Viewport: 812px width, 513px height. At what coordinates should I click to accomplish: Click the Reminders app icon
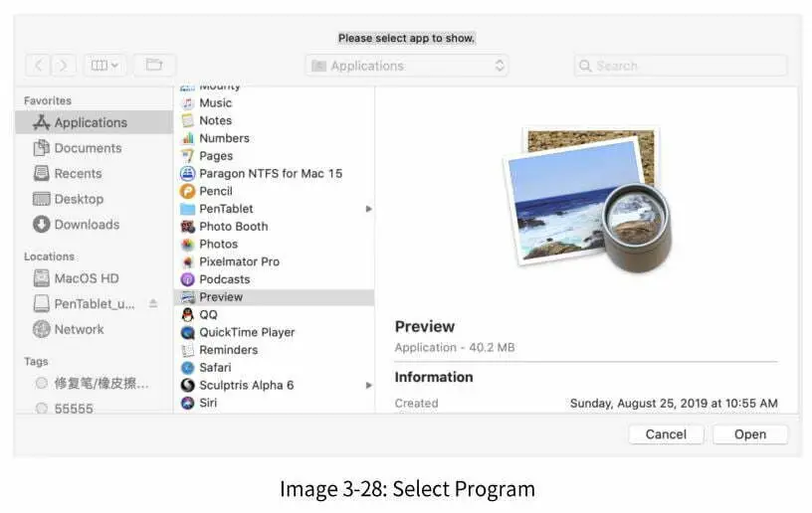tap(187, 350)
